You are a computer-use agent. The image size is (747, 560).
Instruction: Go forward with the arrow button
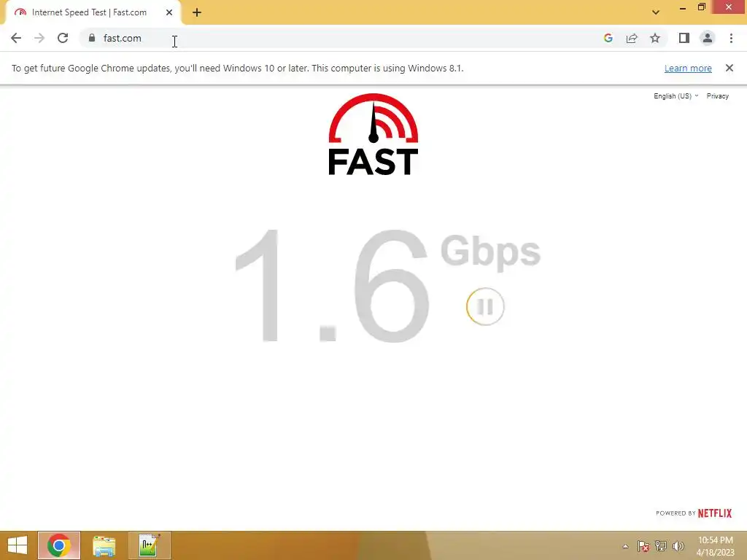(x=39, y=38)
